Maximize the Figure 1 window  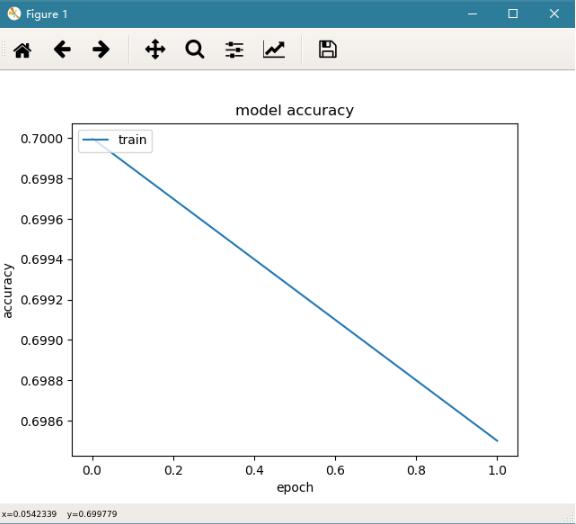513,14
